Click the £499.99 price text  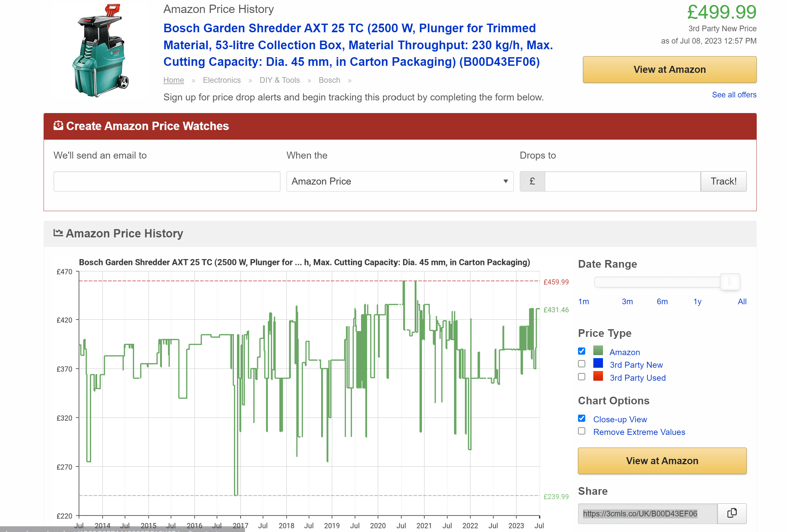721,12
